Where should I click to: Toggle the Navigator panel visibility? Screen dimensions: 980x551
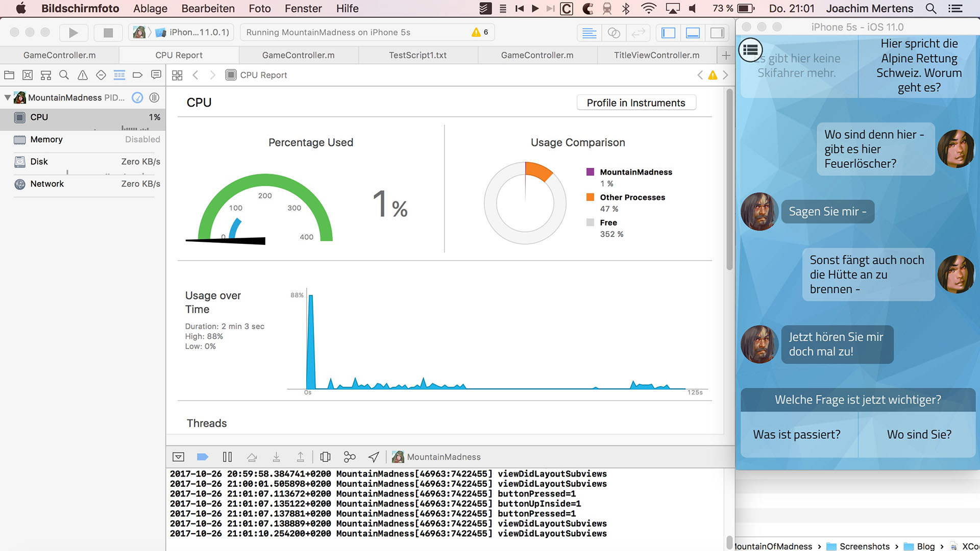668,33
